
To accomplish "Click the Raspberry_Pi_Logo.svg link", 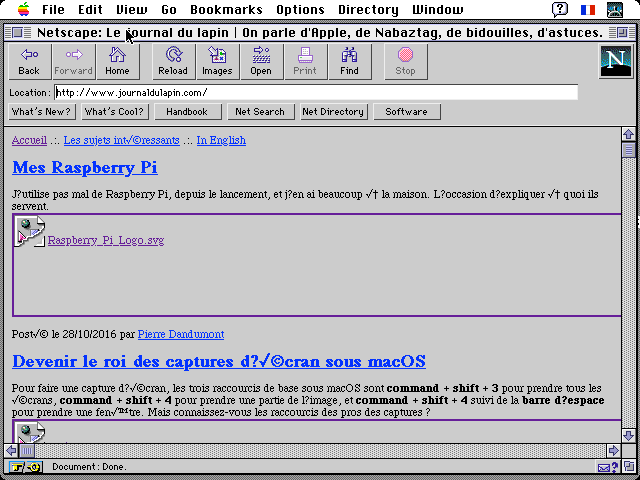I will (x=106, y=240).
